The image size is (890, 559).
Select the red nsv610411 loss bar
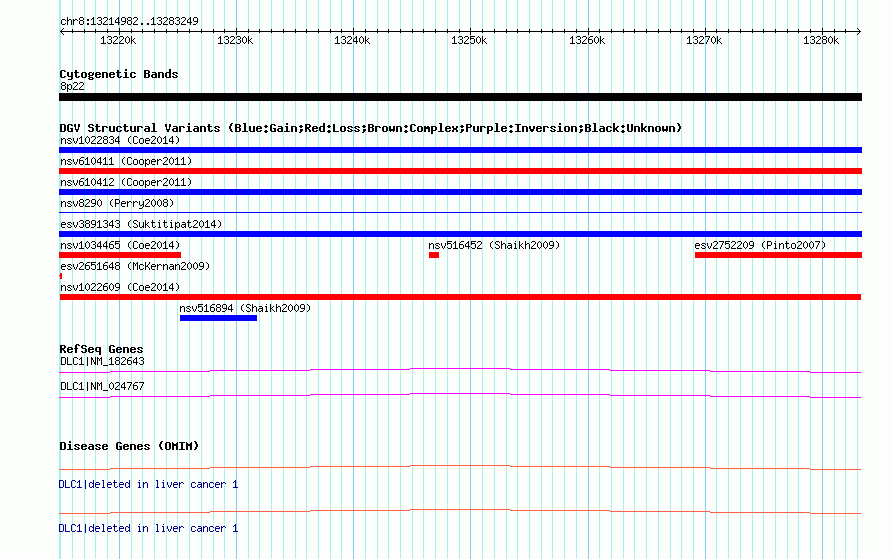click(x=460, y=171)
